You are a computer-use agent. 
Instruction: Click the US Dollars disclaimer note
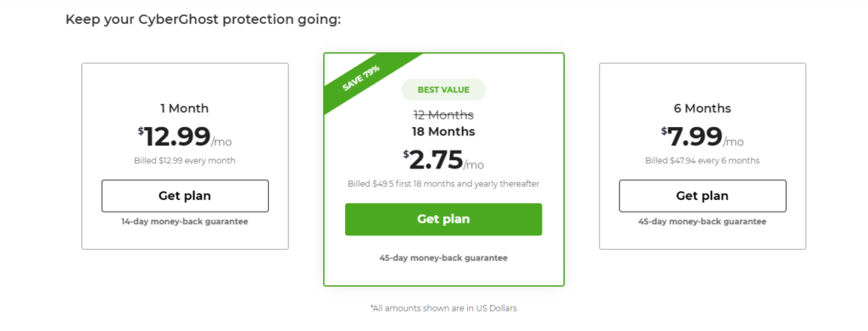pos(443,308)
